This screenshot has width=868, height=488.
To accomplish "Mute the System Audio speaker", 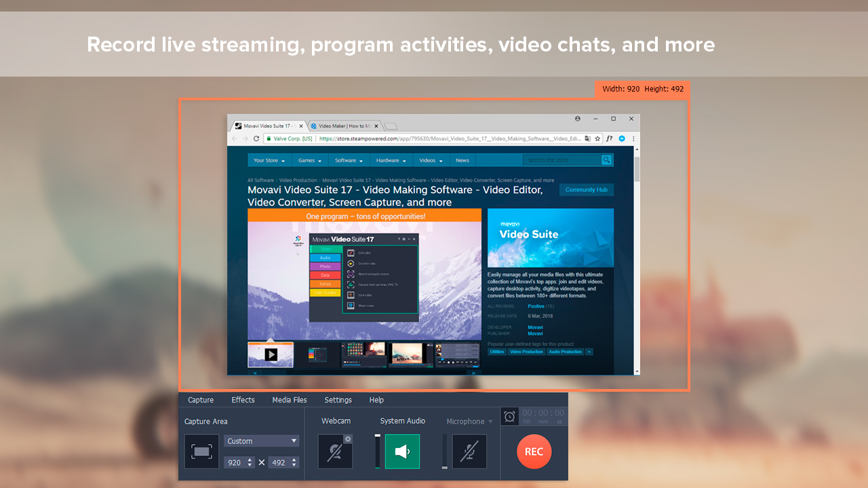I will 402,451.
